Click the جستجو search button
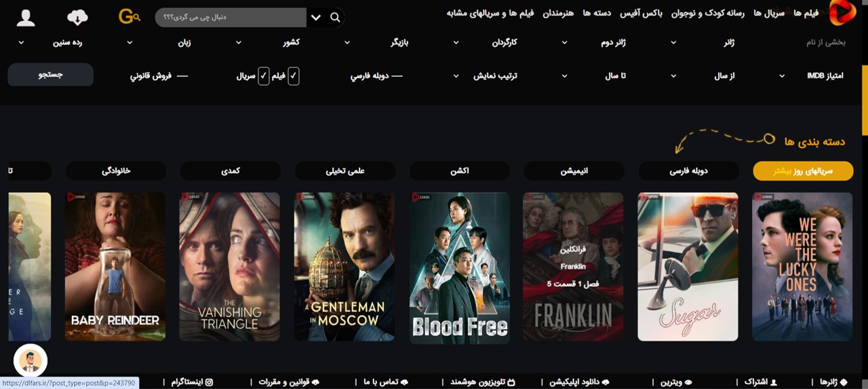868x389 pixels. [51, 75]
